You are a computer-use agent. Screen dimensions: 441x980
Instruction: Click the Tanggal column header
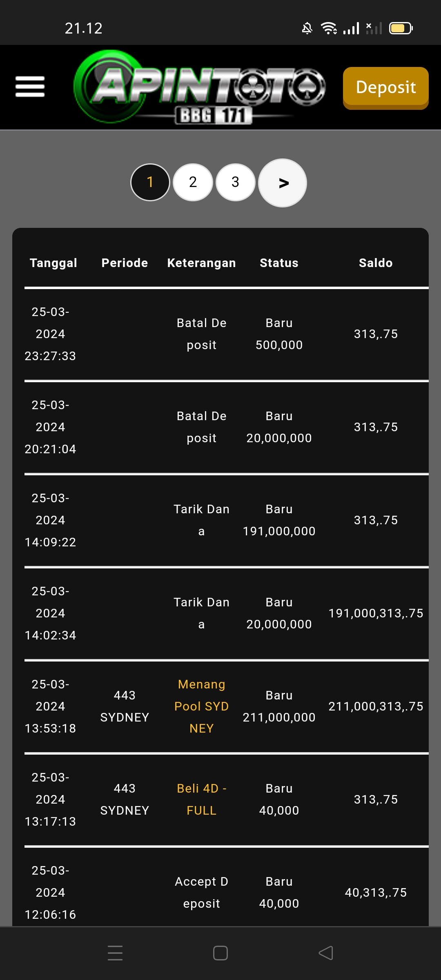point(53,263)
